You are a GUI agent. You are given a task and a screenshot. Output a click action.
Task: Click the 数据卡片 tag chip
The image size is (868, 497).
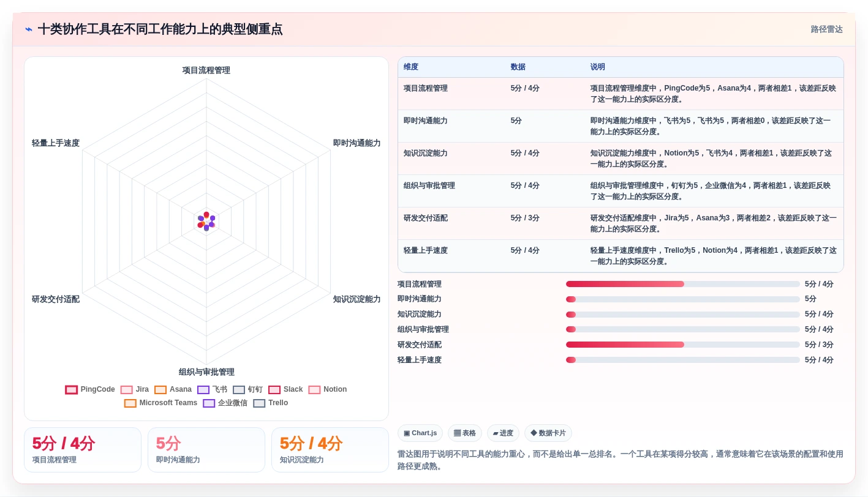(x=548, y=433)
